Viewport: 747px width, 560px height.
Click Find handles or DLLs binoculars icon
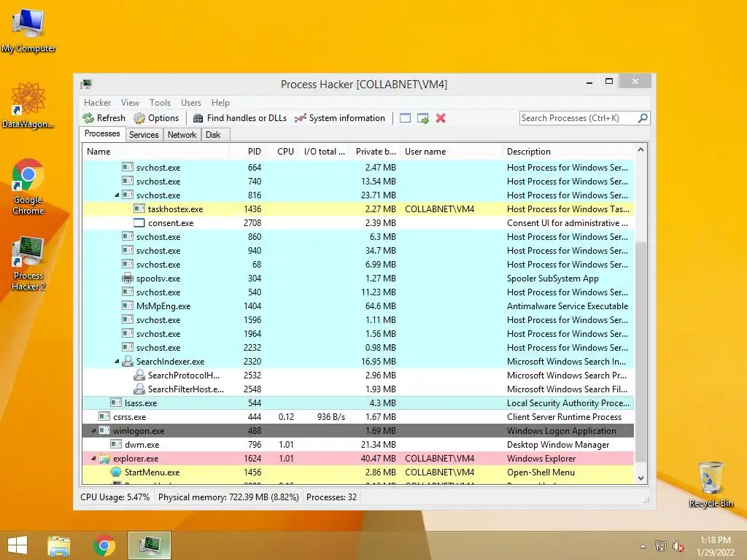coord(198,118)
